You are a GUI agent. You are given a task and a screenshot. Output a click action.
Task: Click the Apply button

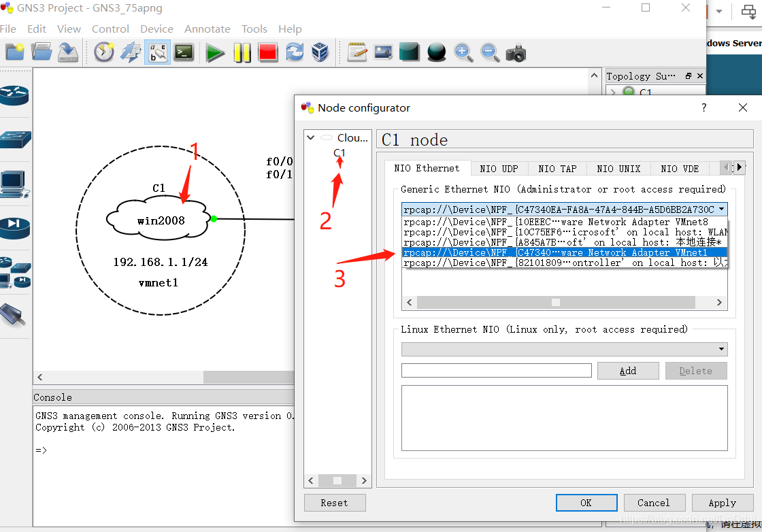pyautogui.click(x=722, y=503)
